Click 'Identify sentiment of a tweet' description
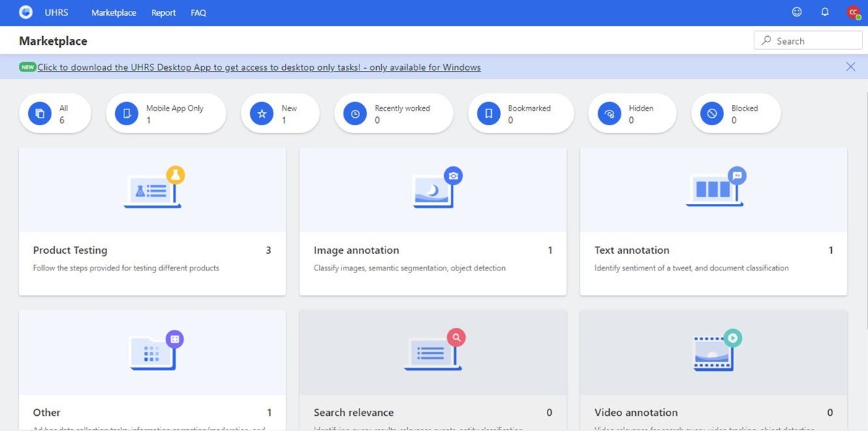The width and height of the screenshot is (868, 431). 692,268
